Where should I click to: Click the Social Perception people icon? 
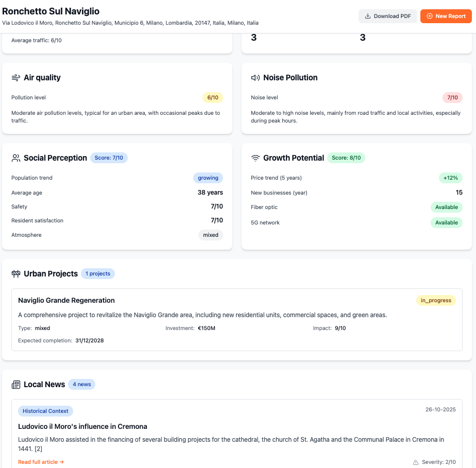coord(16,158)
